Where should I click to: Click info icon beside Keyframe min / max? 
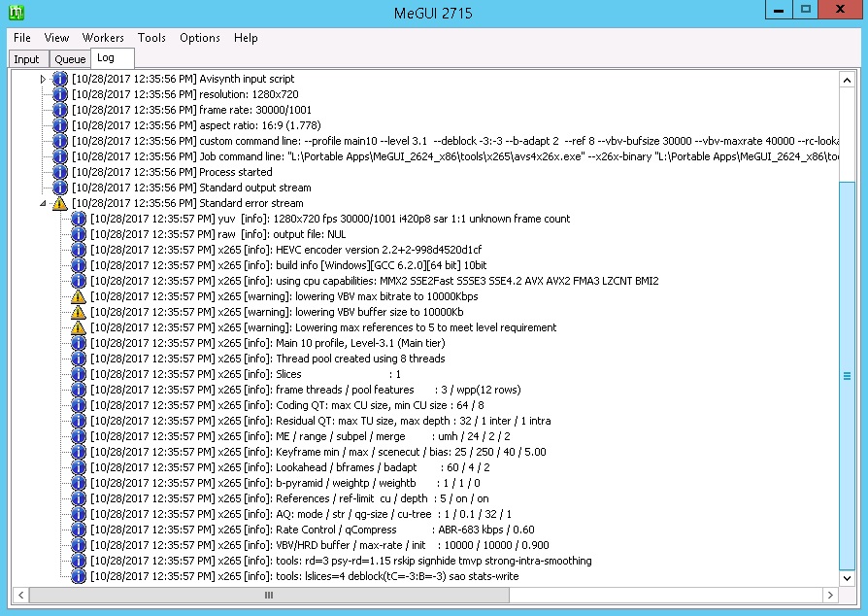click(x=79, y=452)
